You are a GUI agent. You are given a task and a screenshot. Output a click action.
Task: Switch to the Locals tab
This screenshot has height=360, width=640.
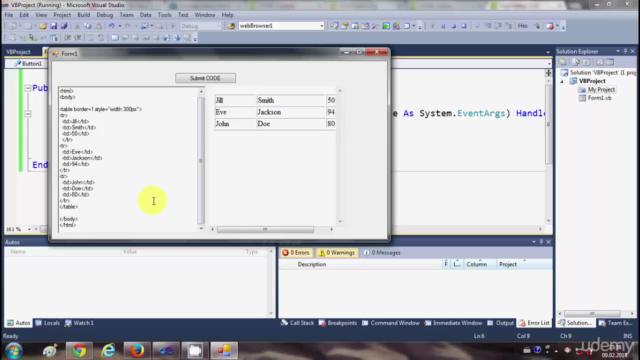47,323
